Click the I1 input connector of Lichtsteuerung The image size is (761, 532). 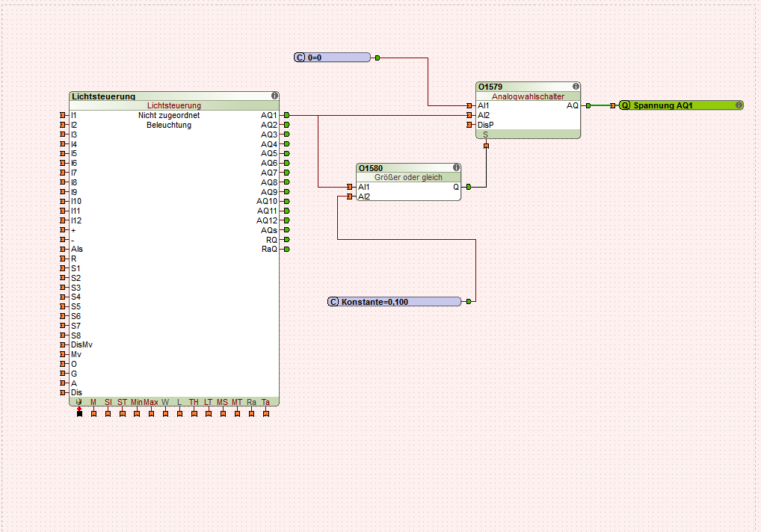tap(63, 115)
